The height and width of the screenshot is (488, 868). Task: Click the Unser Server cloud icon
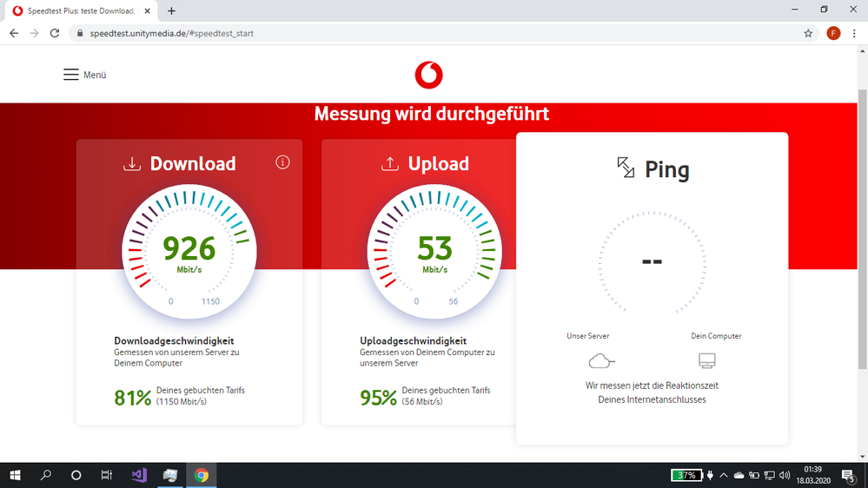[x=601, y=361]
